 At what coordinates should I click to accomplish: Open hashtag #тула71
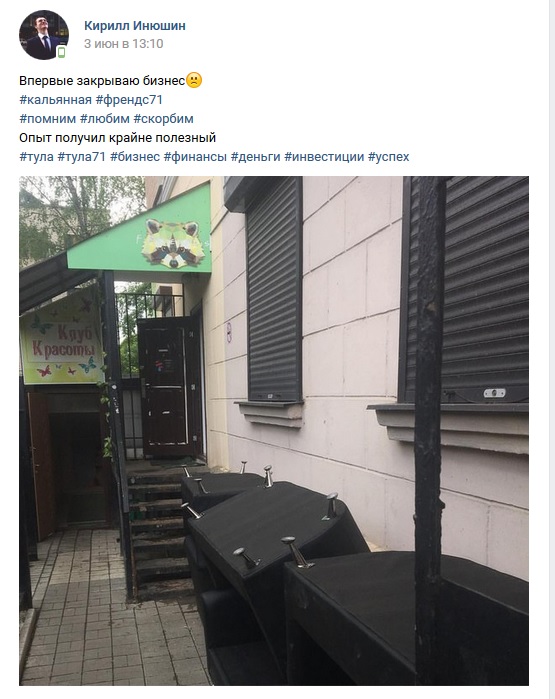coord(82,157)
